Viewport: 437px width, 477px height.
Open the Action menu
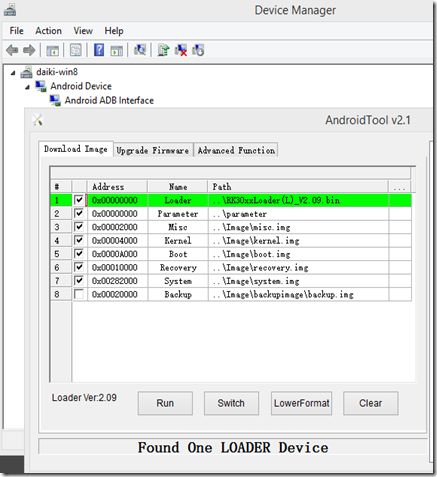click(x=48, y=31)
